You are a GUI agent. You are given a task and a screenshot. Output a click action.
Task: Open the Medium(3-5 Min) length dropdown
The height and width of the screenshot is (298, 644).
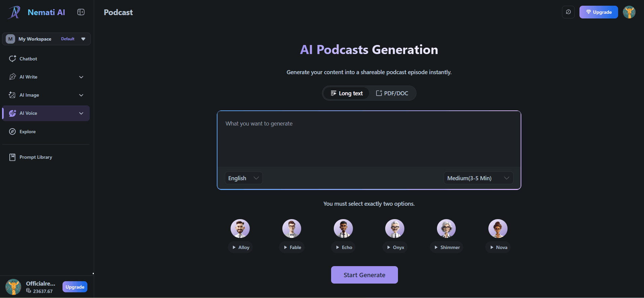478,178
